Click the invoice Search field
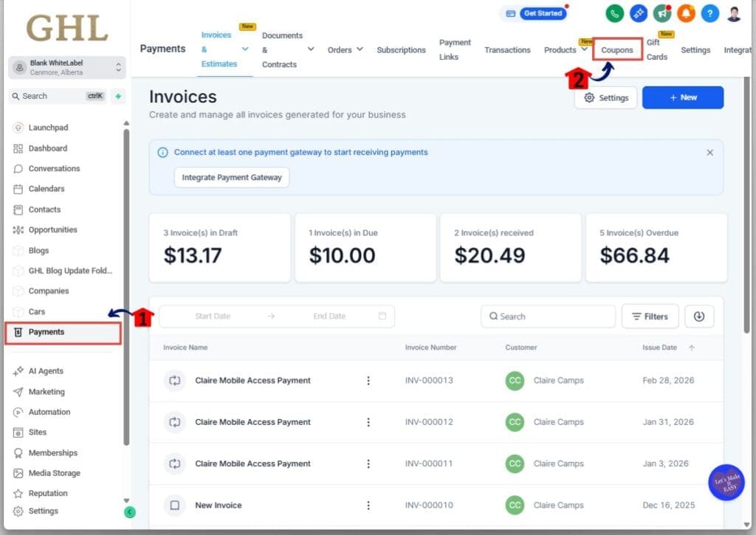Viewport: 756px width, 535px height. (548, 316)
